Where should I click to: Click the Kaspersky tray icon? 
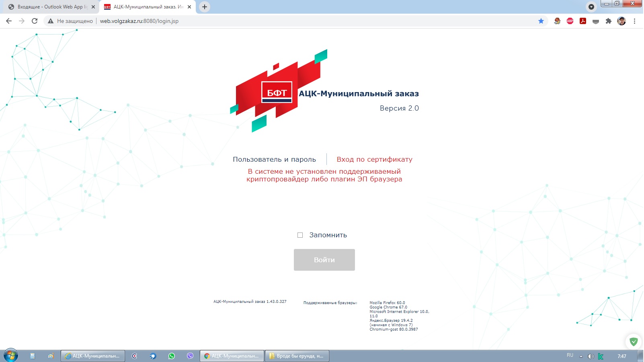pos(601,356)
